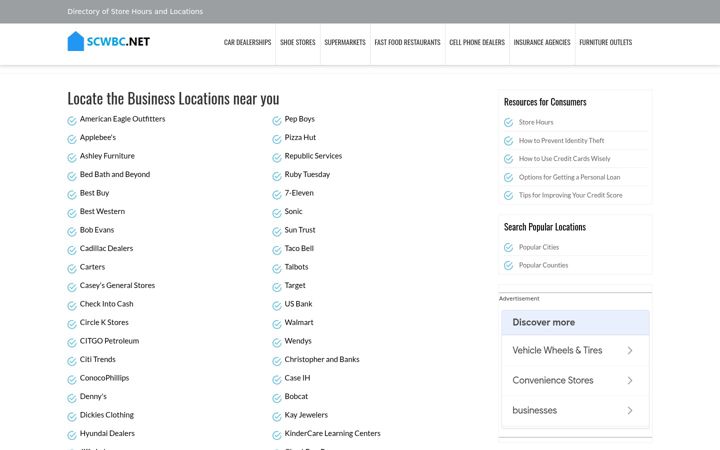
Task: Click the SCWBC.NET blue house logo icon
Action: (x=76, y=41)
